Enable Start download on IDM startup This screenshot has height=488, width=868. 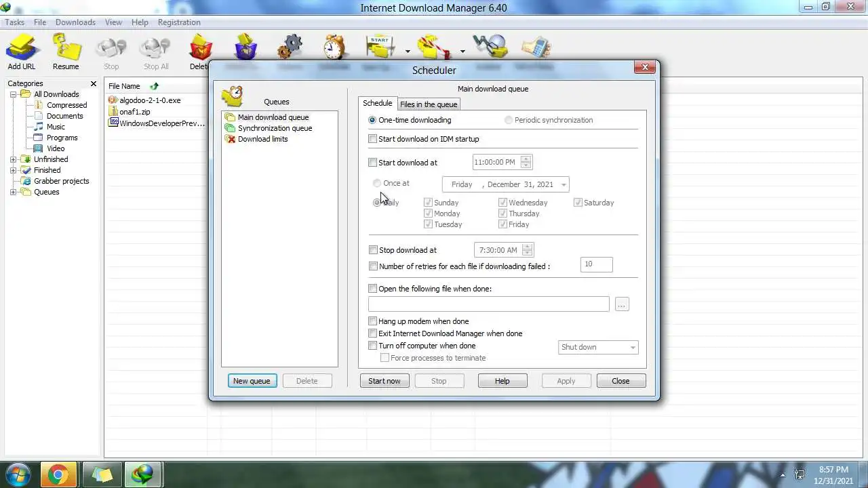[x=372, y=139]
